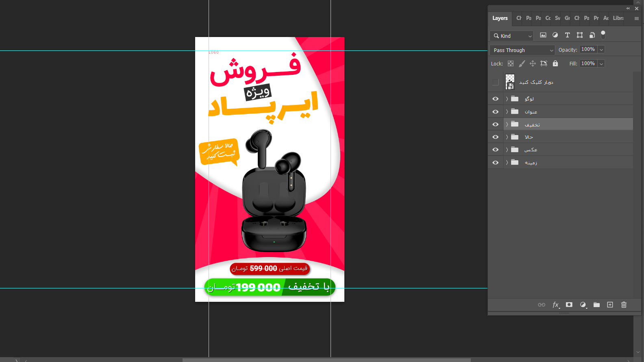
Task: Filter layers by type (T) icon
Action: point(567,35)
